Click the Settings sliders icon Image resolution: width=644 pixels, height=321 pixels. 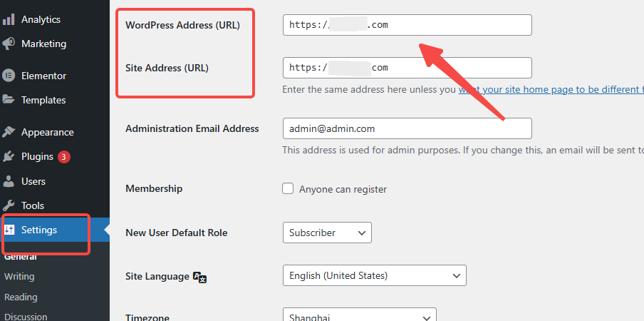coord(9,230)
